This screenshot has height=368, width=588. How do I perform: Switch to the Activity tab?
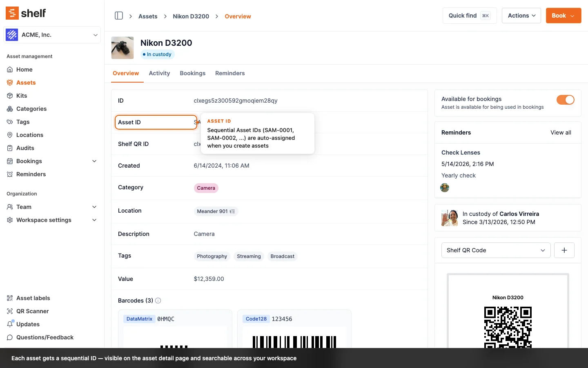tap(159, 73)
